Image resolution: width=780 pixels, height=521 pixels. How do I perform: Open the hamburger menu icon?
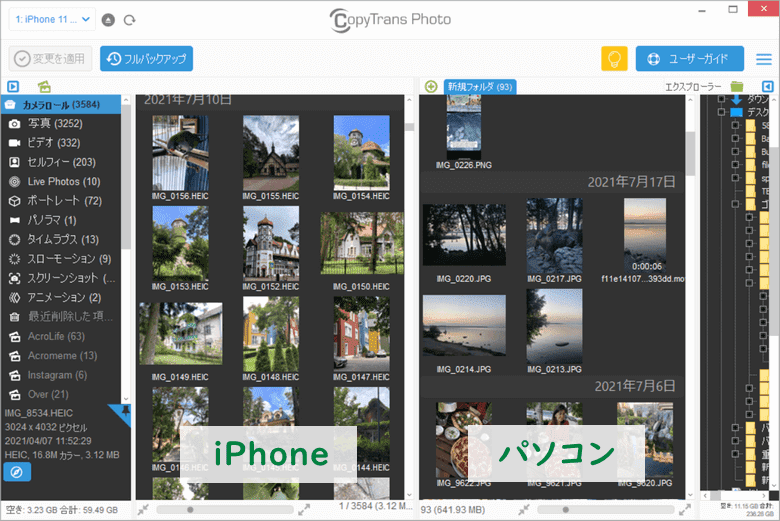[x=764, y=59]
